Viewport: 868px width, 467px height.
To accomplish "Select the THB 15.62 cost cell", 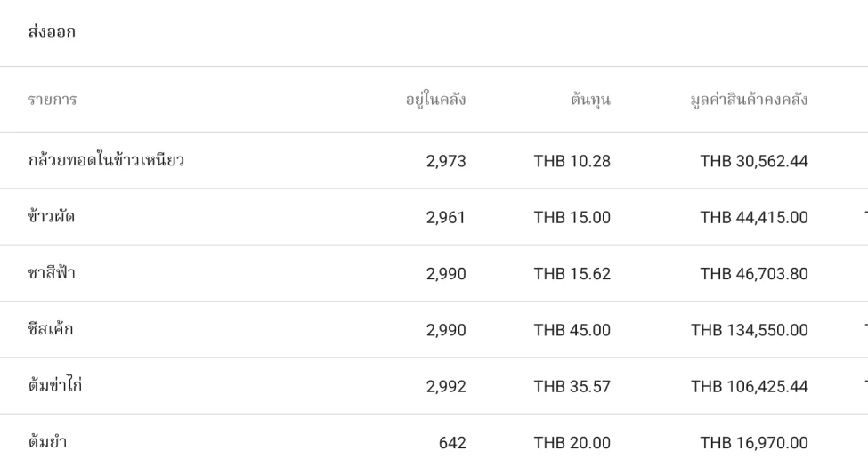I will coord(572,273).
